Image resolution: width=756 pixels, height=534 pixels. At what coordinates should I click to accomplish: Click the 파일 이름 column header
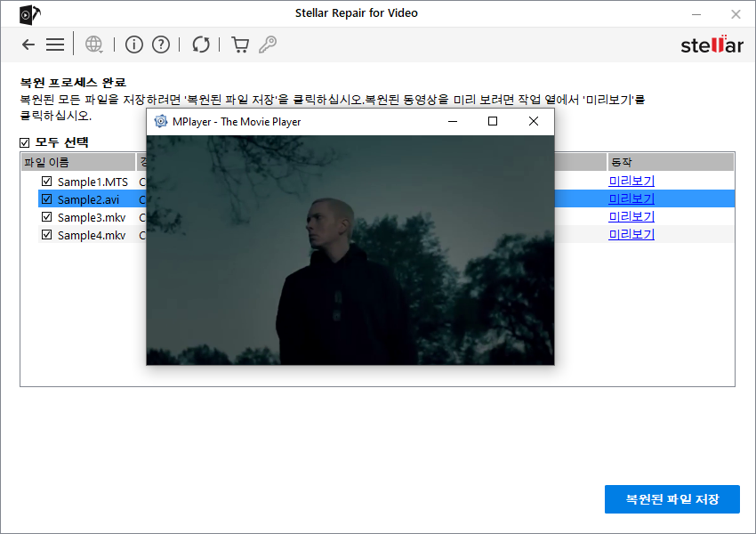78,163
